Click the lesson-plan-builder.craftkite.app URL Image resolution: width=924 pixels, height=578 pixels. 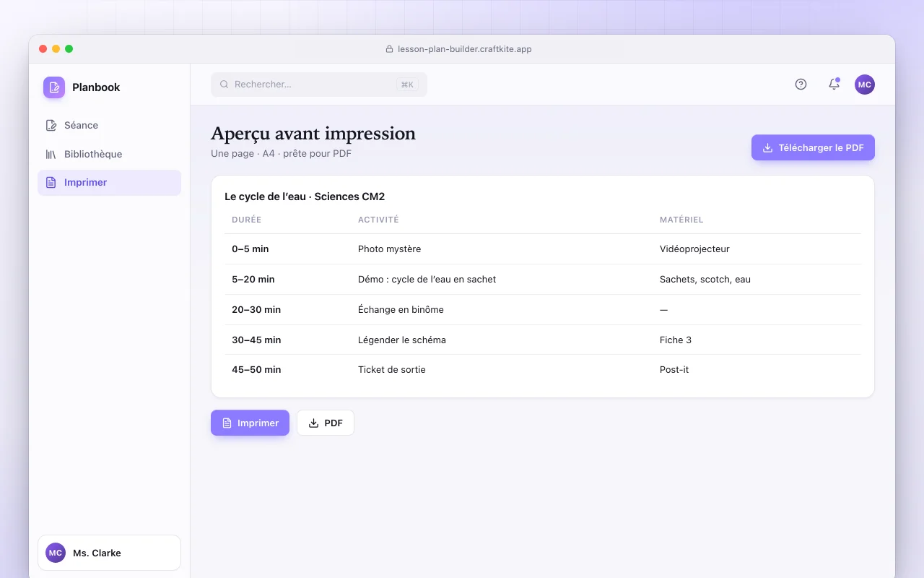(465, 49)
